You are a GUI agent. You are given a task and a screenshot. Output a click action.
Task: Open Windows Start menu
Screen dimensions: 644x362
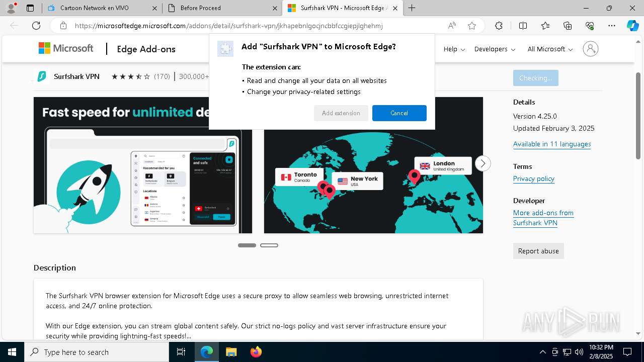[12, 352]
